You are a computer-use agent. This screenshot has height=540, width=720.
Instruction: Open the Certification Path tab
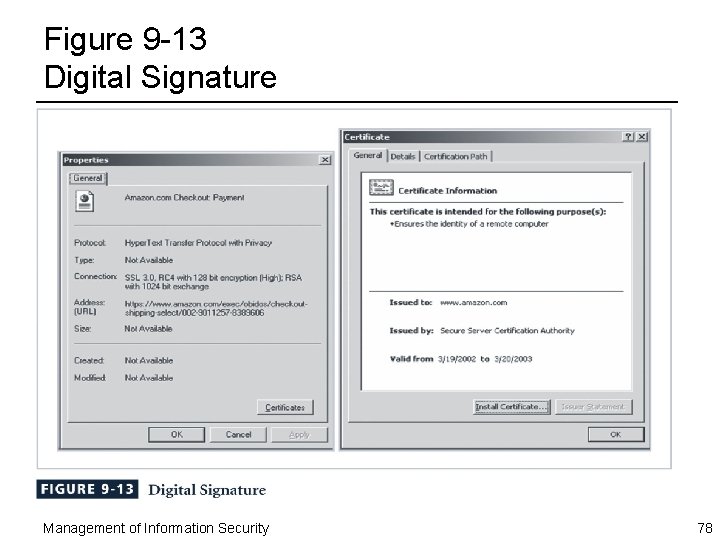456,157
